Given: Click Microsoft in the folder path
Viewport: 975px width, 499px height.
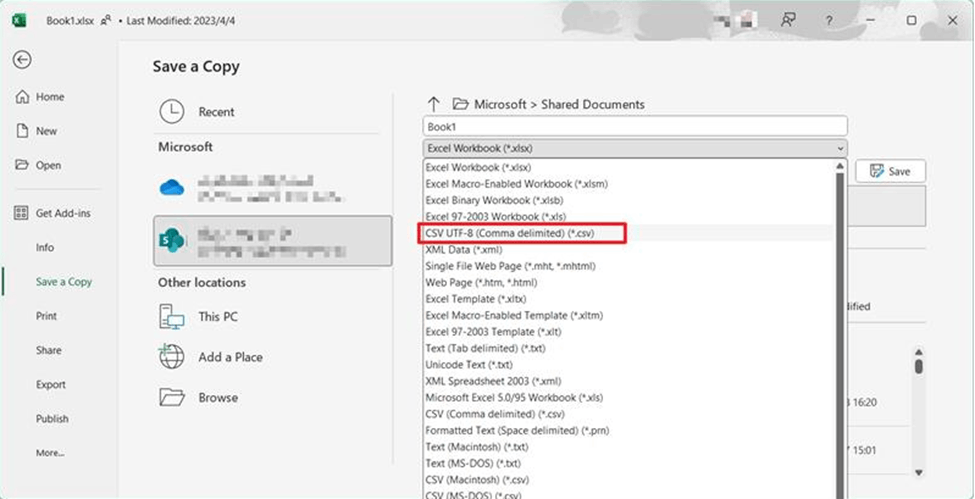Looking at the screenshot, I should (500, 105).
